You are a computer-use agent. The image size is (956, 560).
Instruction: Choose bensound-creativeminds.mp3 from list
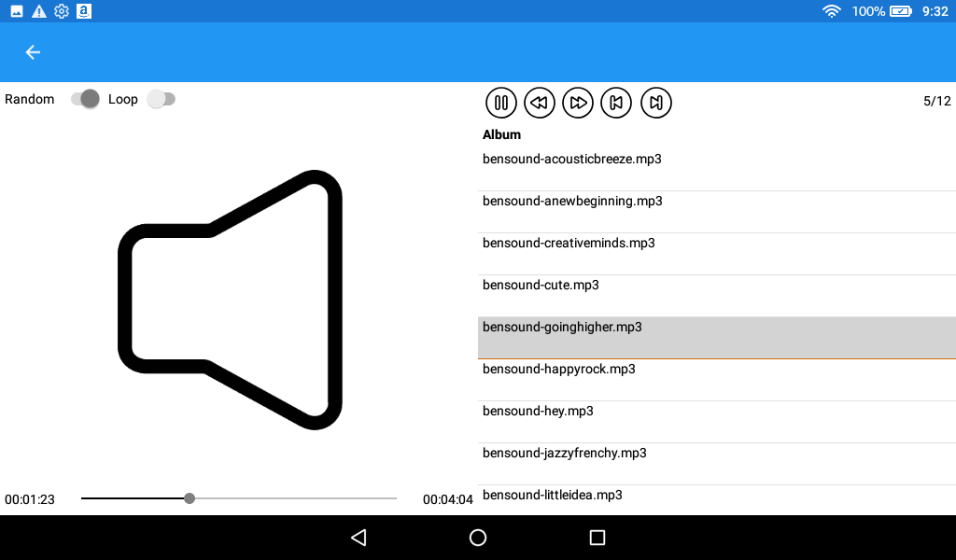(717, 254)
